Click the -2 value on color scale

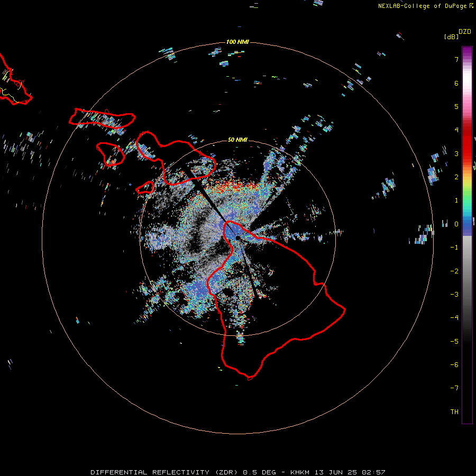coord(454,271)
